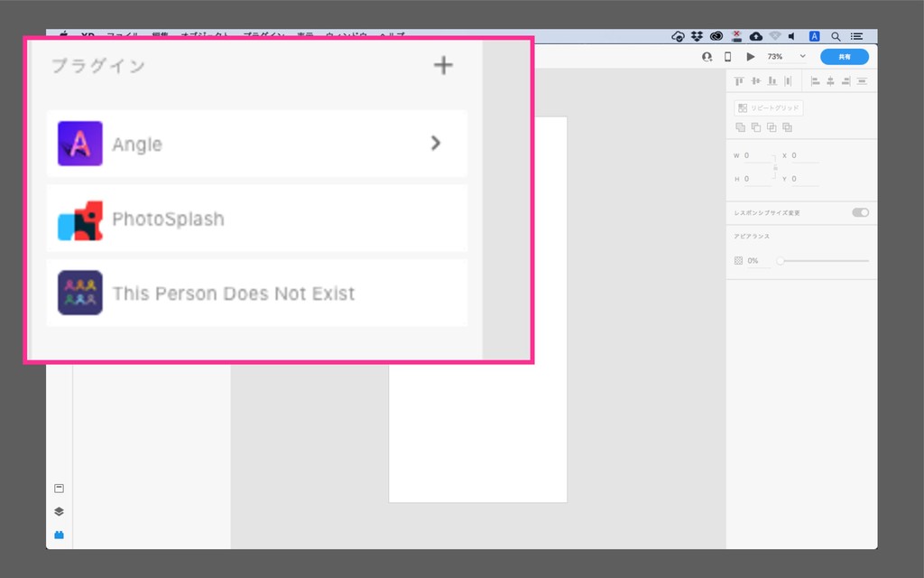
Task: Open the Layers panel icon in sidebar
Action: click(59, 511)
